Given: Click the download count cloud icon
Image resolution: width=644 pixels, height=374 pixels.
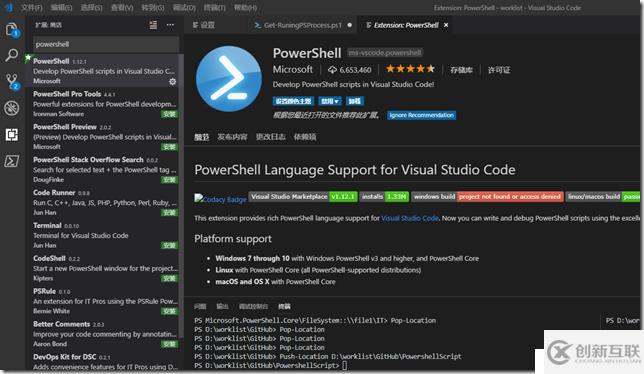Looking at the screenshot, I should 332,70.
